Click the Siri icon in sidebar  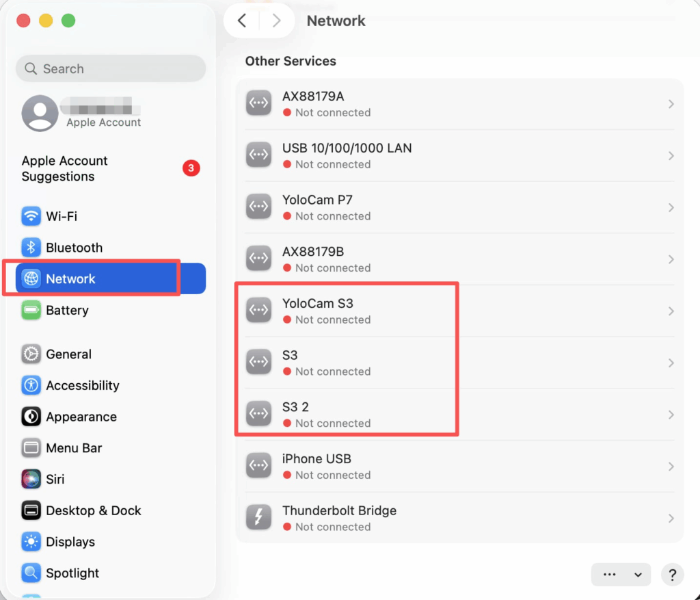[x=31, y=480]
